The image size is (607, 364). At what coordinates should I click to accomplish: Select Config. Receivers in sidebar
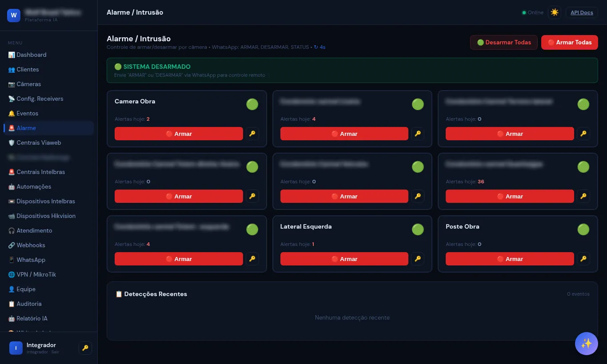click(48, 99)
